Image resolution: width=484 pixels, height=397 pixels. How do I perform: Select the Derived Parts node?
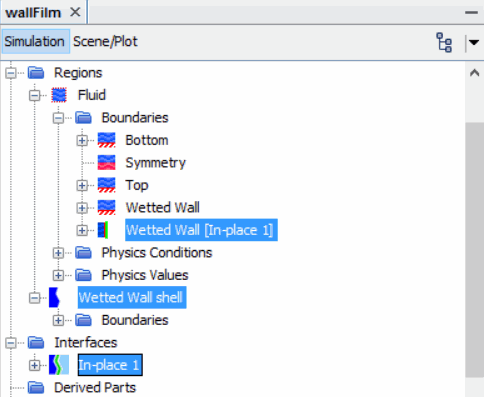pyautogui.click(x=95, y=388)
